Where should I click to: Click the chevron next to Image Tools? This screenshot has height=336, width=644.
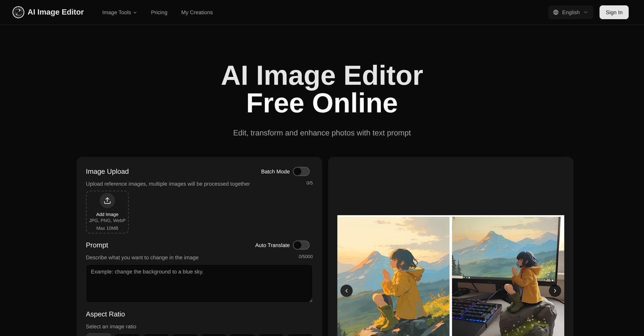pos(135,12)
